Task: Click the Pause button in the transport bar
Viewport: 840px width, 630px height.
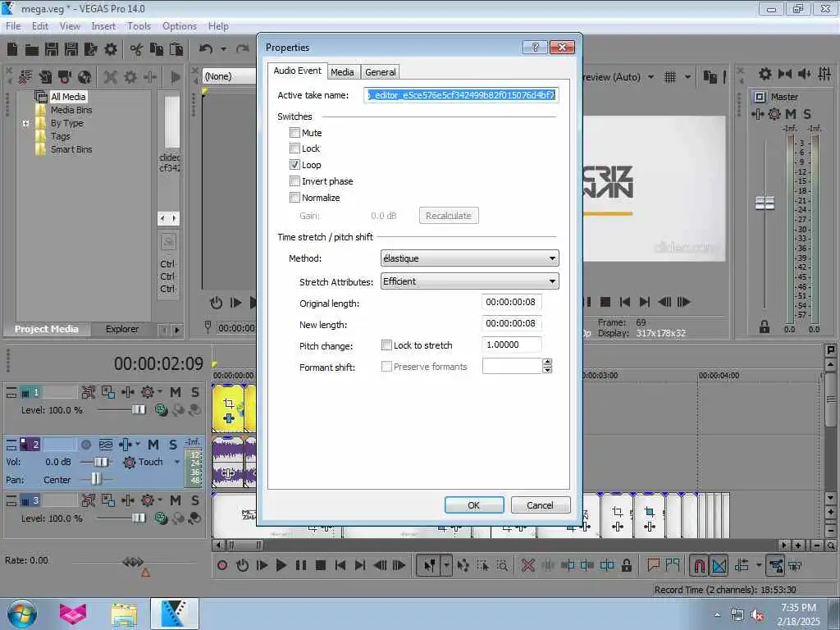Action: tap(300, 565)
